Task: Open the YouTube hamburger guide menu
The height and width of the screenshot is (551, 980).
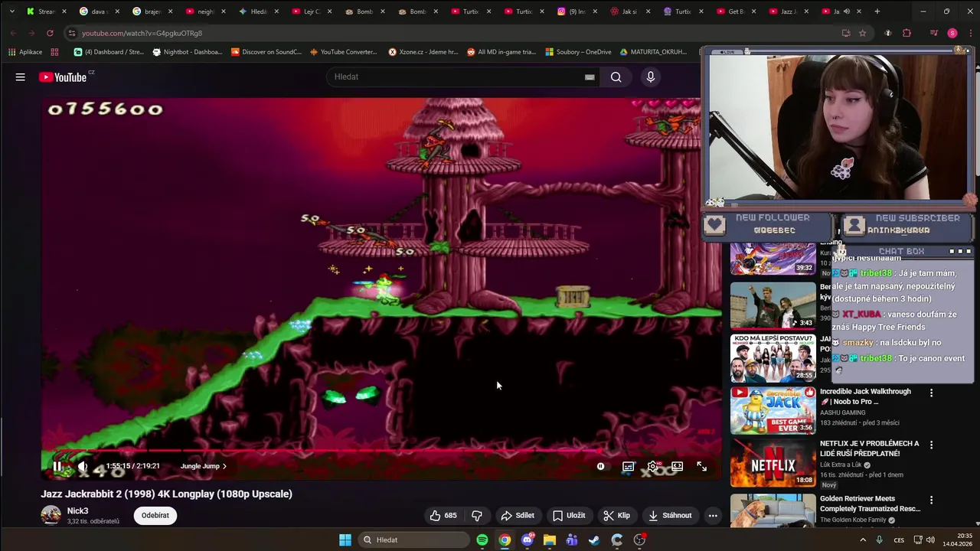Action: point(21,77)
